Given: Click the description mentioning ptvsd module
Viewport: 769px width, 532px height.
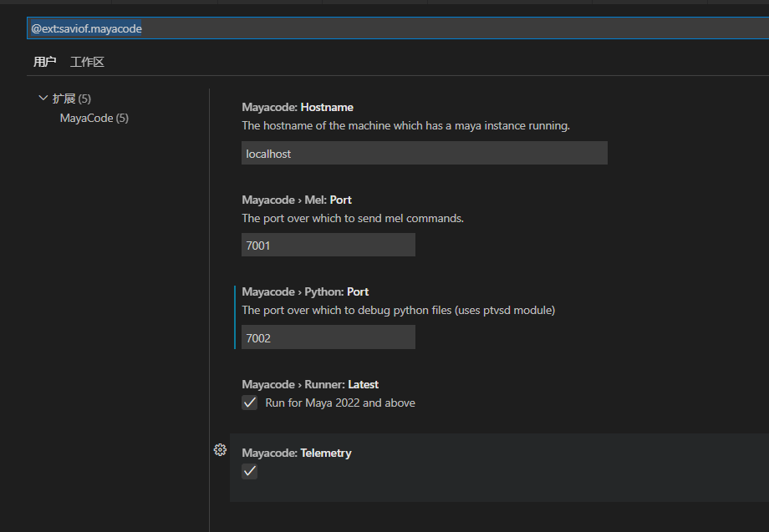Looking at the screenshot, I should click(398, 310).
